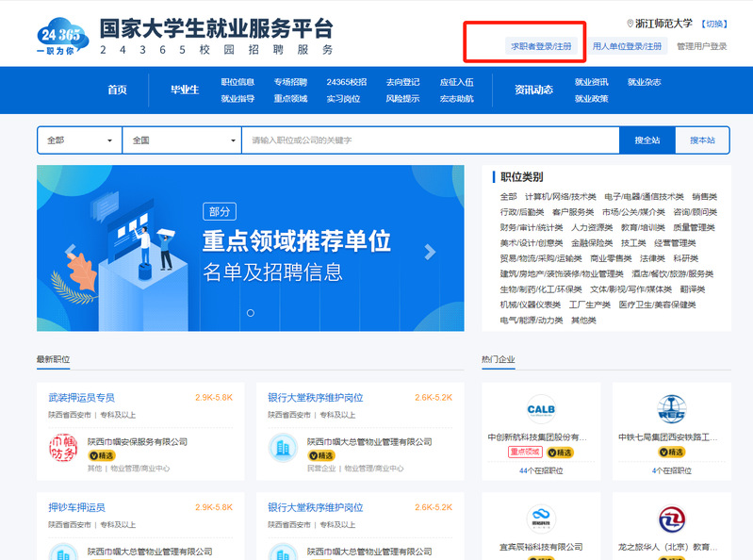Click the 4个在招职位 link

tap(671, 470)
